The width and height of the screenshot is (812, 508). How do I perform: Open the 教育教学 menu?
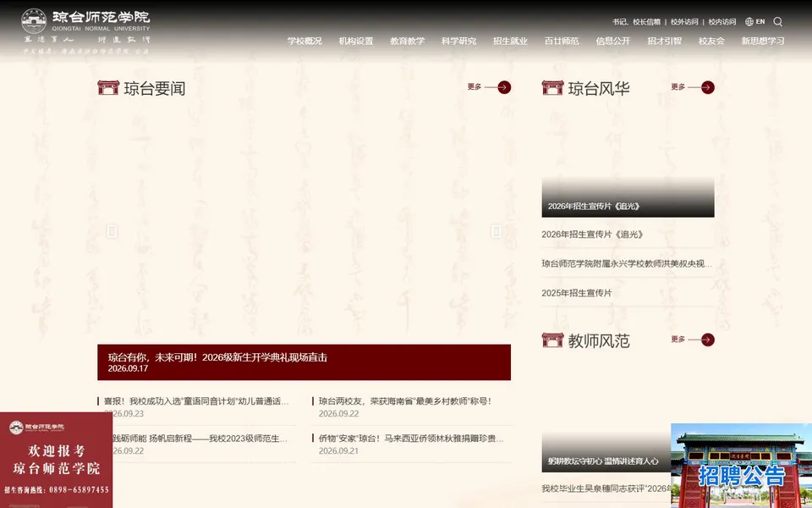tap(407, 41)
